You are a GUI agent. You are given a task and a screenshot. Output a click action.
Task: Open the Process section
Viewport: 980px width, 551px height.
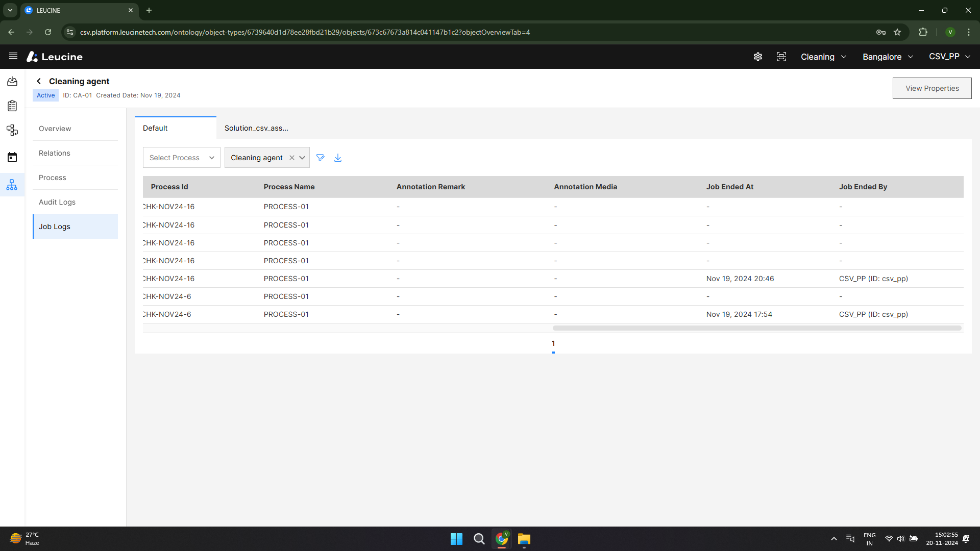click(75, 178)
